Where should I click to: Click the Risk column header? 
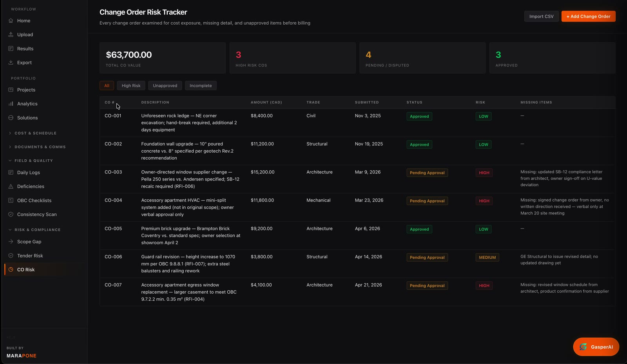(480, 103)
